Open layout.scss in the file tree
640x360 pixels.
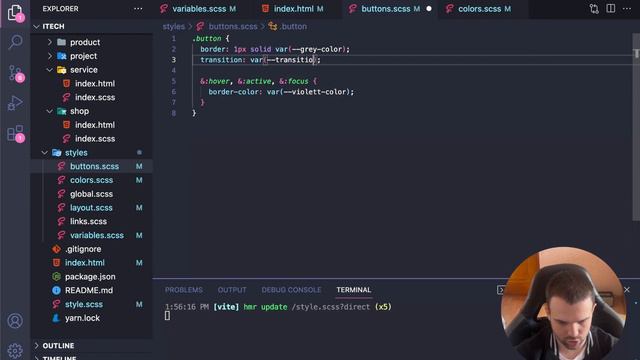91,208
